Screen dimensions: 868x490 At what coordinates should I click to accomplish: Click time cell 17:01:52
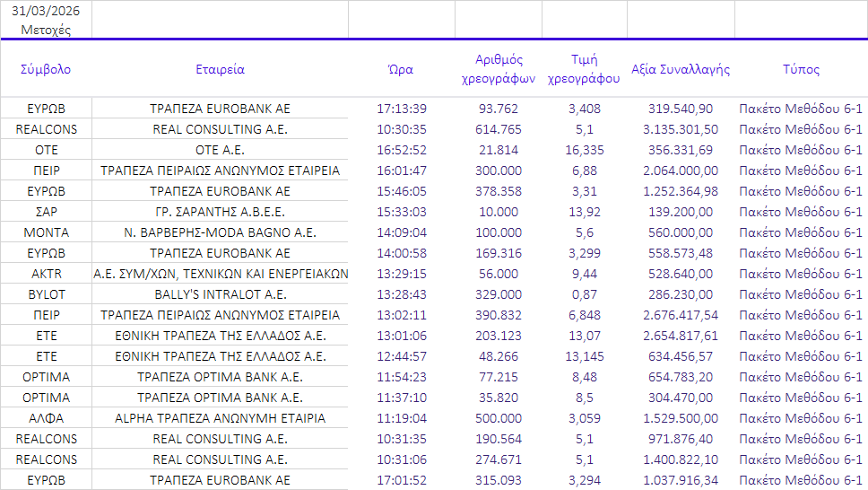[x=402, y=480]
